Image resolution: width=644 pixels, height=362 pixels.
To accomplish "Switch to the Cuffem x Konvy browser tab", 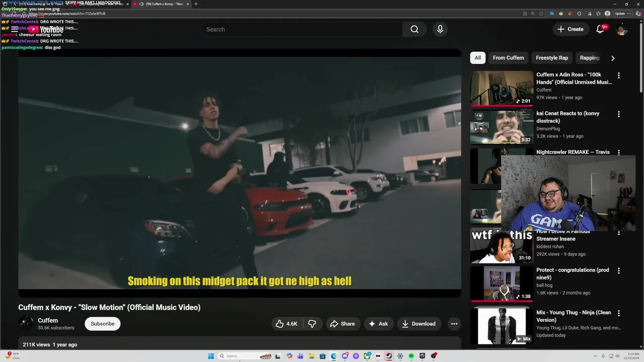I will [x=161, y=4].
